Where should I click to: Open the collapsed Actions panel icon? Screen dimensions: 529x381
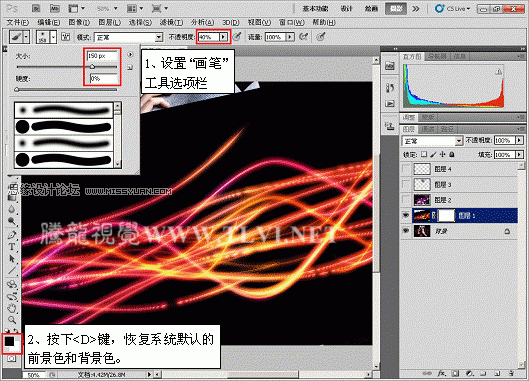pyautogui.click(x=390, y=103)
